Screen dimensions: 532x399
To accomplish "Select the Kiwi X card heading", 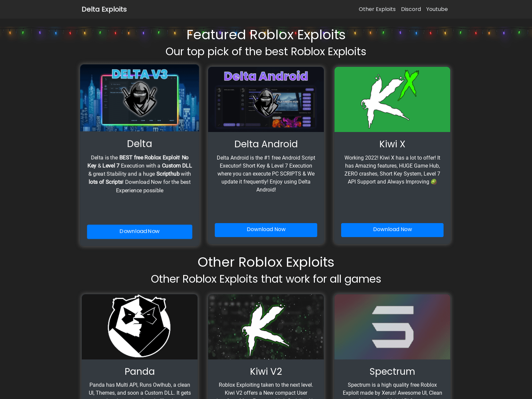I will coord(392,144).
